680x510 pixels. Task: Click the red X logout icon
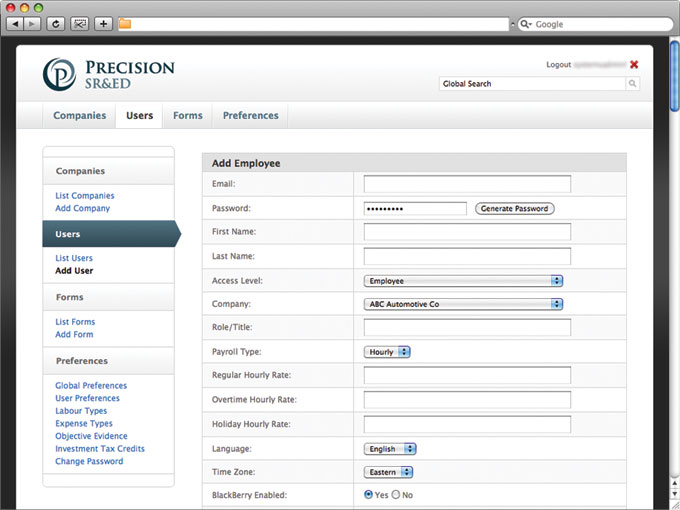tap(634, 65)
